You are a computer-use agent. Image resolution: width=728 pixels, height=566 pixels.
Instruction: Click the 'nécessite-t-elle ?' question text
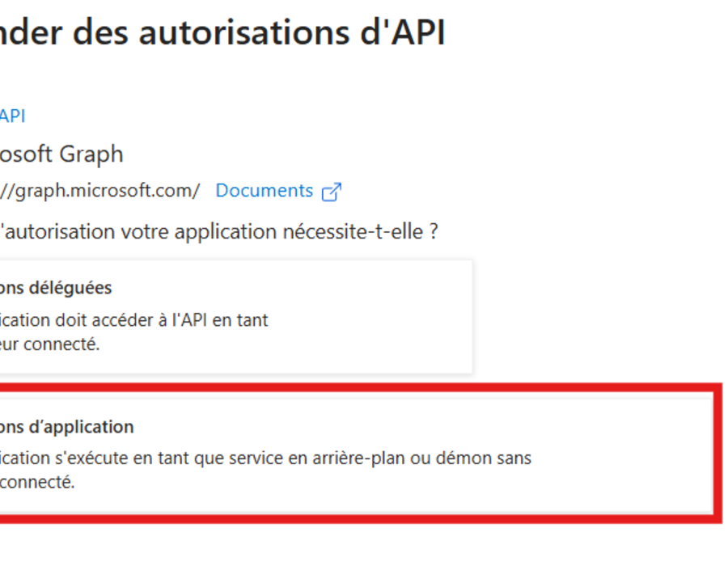(x=360, y=231)
